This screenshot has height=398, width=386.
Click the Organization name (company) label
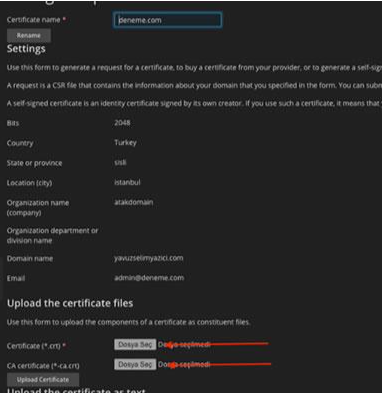pyautogui.click(x=38, y=208)
